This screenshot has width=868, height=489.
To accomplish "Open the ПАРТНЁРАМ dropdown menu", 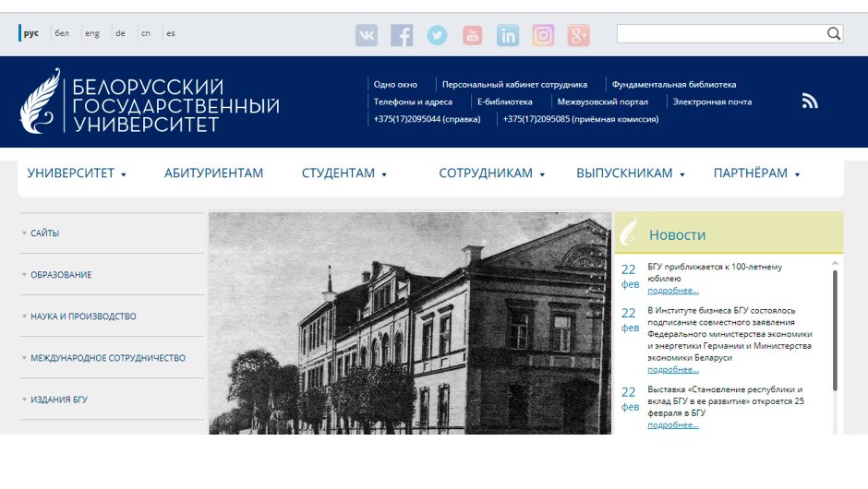I will (756, 173).
